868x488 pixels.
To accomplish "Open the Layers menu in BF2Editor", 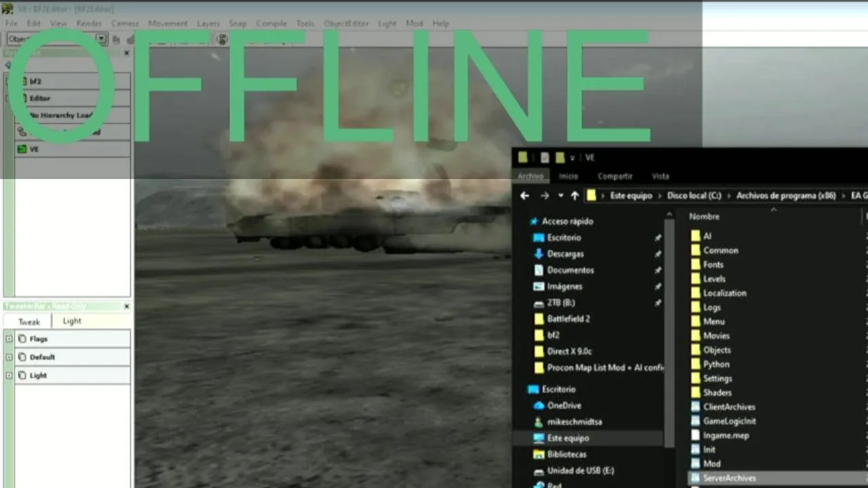I will tap(208, 23).
